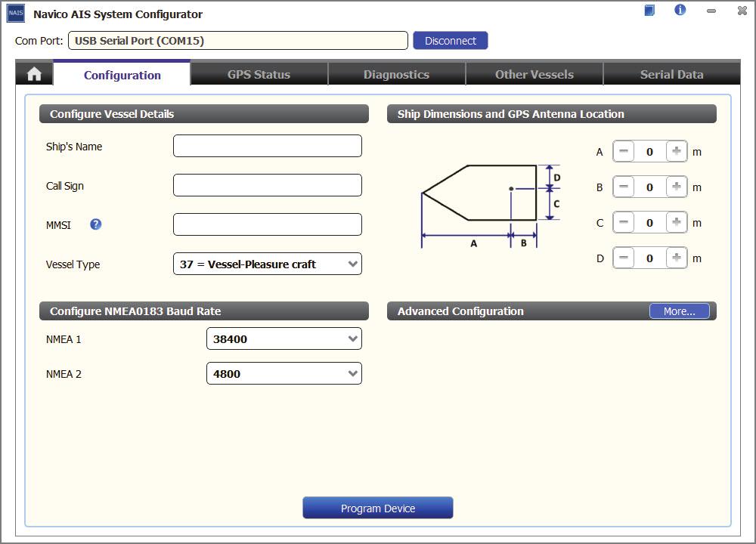Click the 'Ship Dimensions and GPS Antenna Location' header
The height and width of the screenshot is (544, 756).
pyautogui.click(x=552, y=114)
